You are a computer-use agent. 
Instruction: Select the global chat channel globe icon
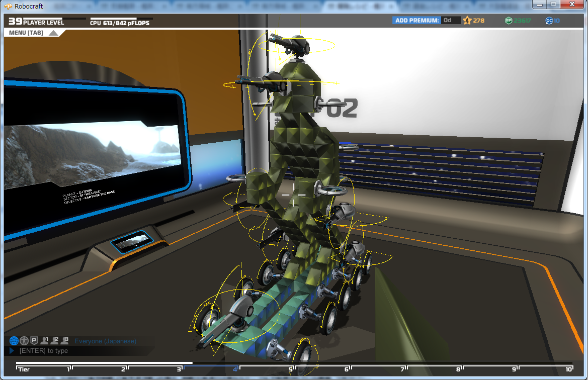coord(14,341)
